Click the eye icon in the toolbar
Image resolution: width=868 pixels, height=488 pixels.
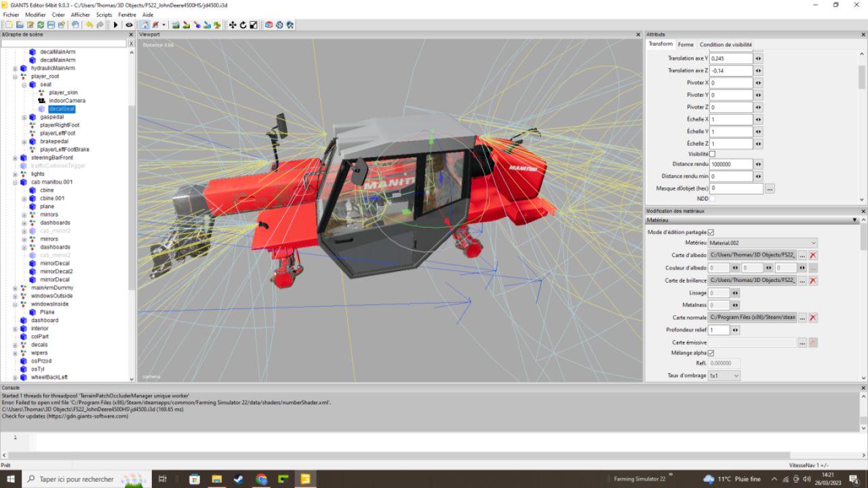(x=129, y=24)
